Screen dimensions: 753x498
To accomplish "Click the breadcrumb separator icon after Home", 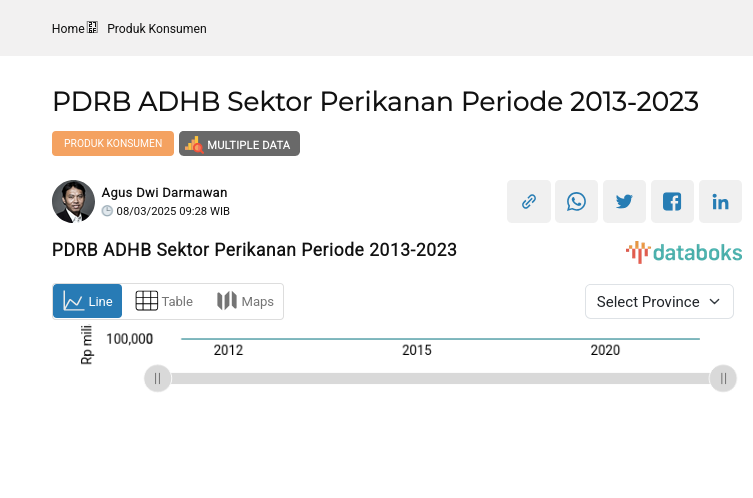I will (x=92, y=27).
